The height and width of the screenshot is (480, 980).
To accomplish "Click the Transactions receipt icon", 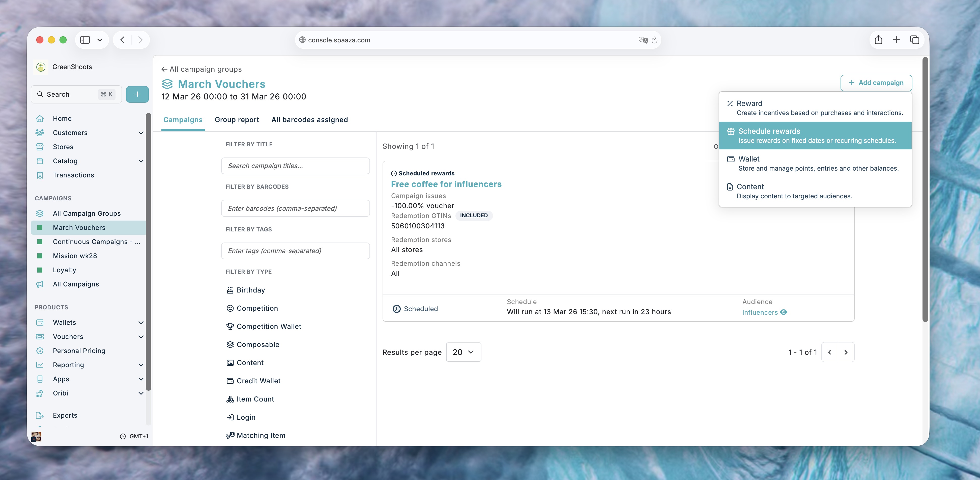I will [x=40, y=175].
